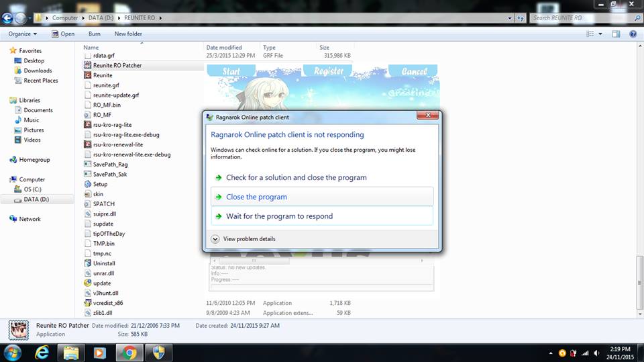Select the vcredist_x86 installer icon

tap(87, 303)
